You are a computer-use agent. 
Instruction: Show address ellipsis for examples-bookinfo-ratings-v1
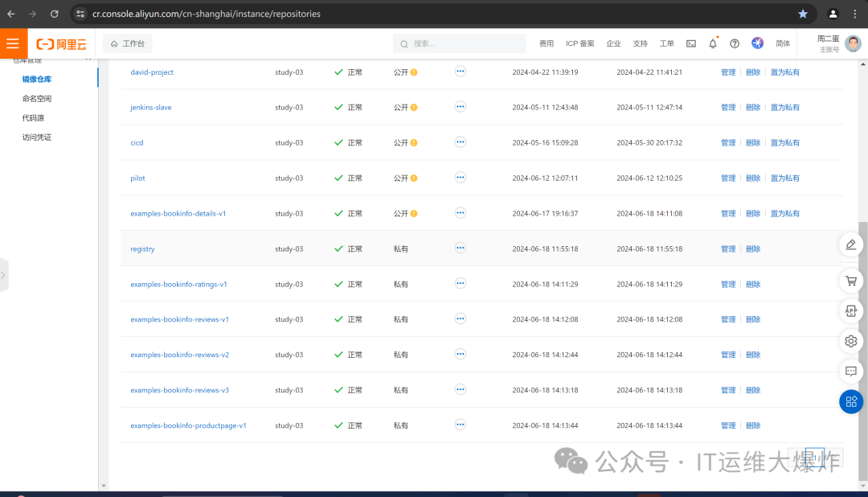click(460, 284)
